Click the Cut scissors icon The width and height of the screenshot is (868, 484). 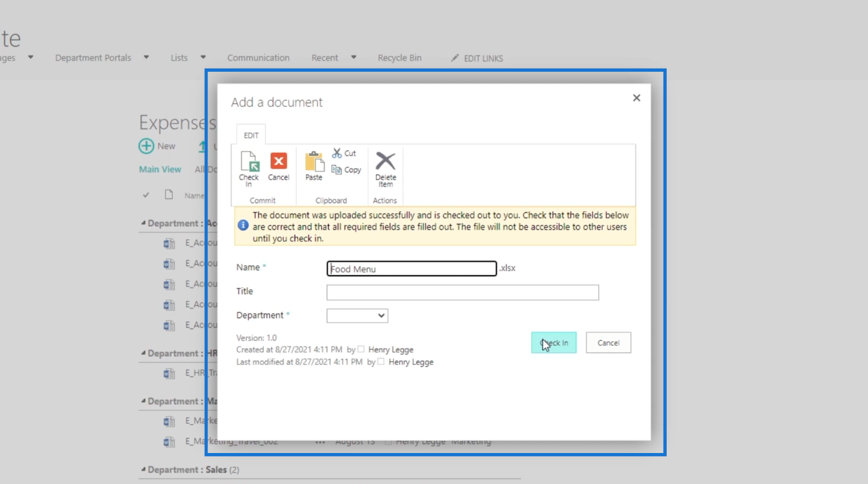click(x=337, y=153)
